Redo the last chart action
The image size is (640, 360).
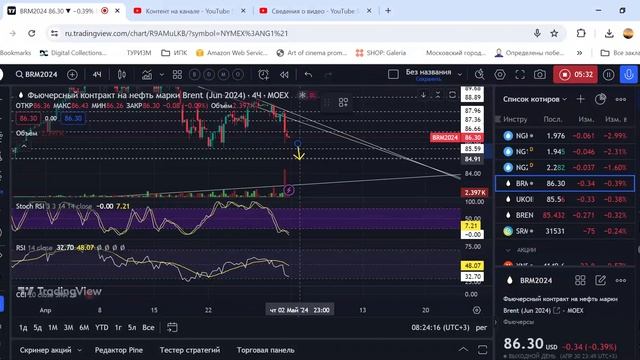[328, 75]
